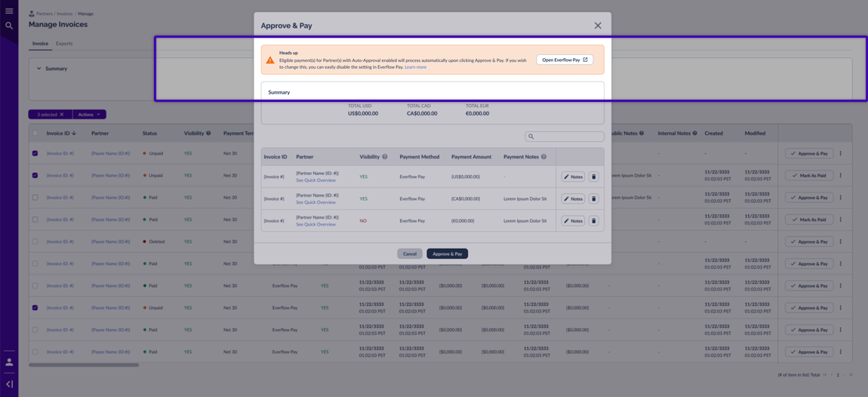This screenshot has width=868, height=397.
Task: Click the TOTAL EUR value €0,000.00
Action: (477, 113)
